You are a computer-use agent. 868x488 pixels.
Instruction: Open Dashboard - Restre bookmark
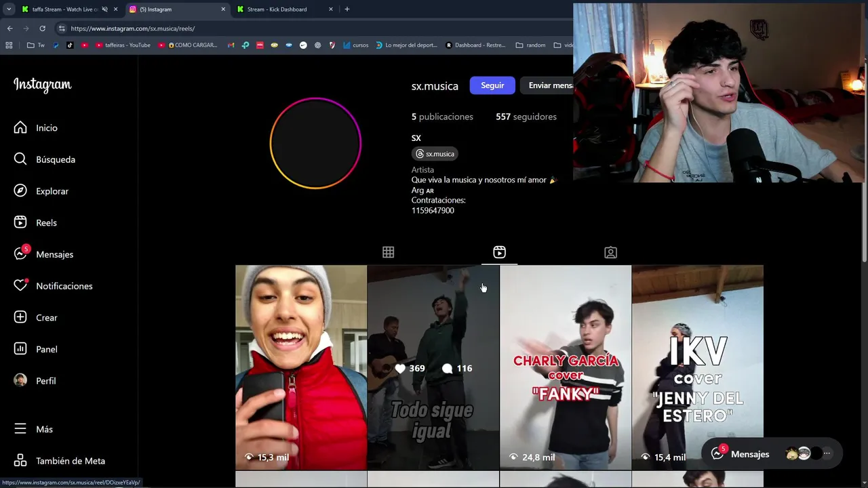pos(475,45)
